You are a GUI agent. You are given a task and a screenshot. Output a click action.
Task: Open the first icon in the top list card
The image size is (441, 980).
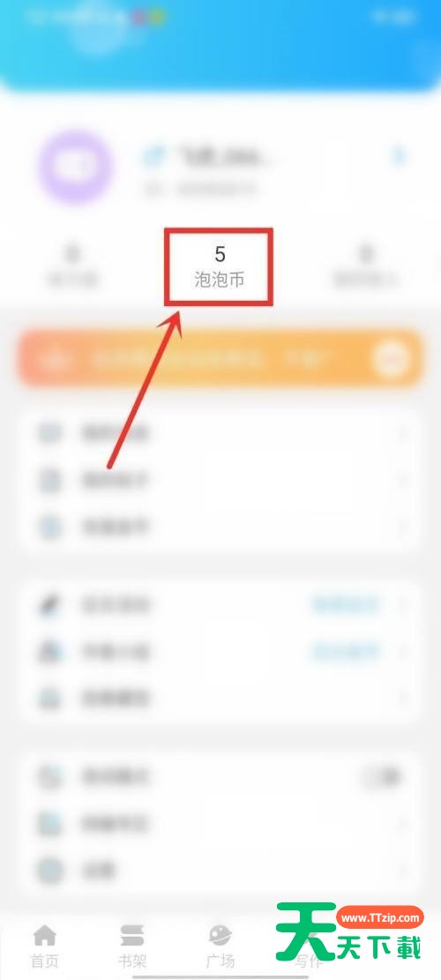coord(49,433)
